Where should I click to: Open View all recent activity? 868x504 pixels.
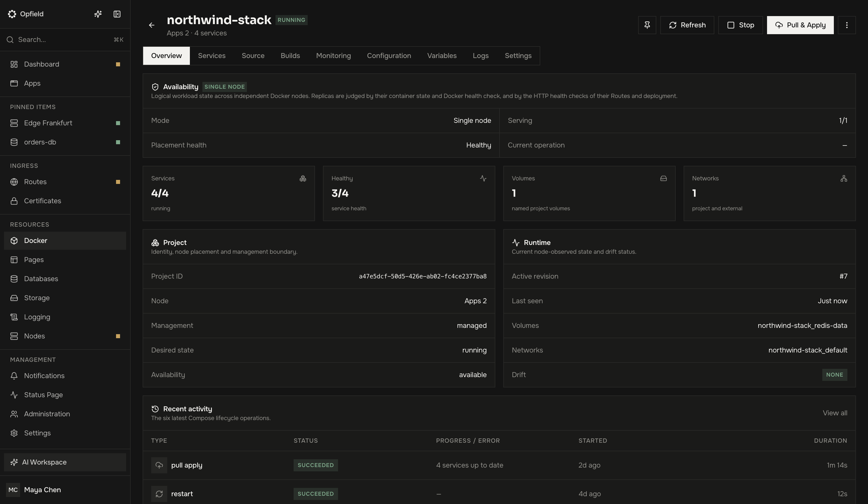click(835, 413)
